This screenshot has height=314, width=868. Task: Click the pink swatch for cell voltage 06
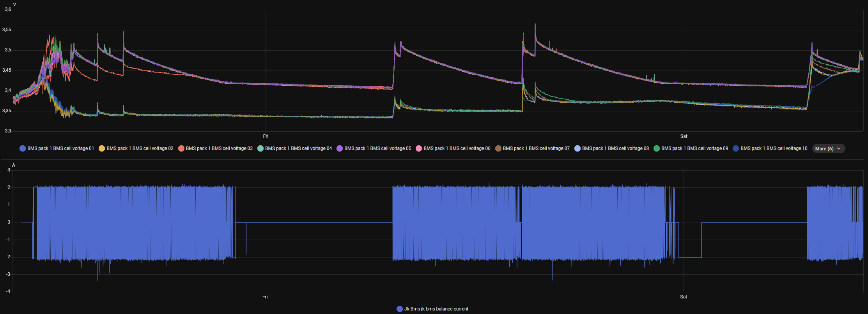point(419,148)
